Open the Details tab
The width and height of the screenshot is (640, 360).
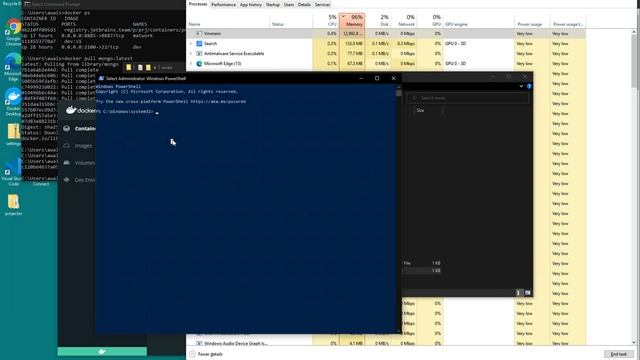click(304, 4)
